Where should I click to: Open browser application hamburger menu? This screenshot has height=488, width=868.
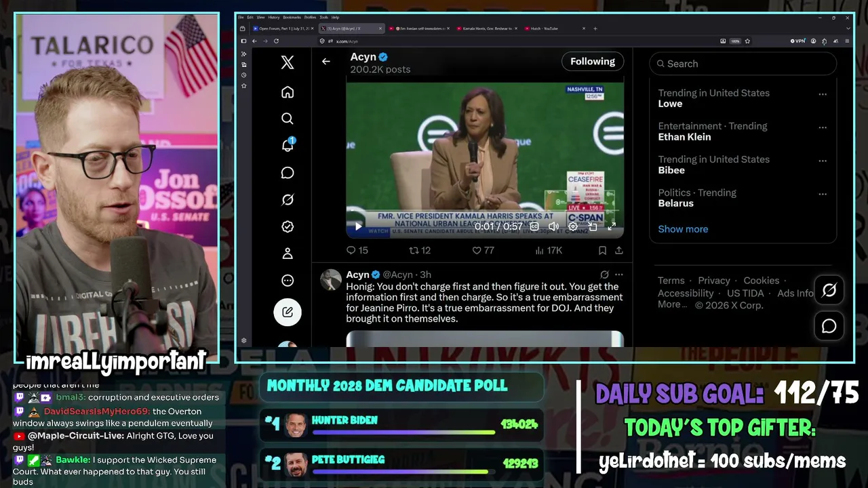click(847, 41)
